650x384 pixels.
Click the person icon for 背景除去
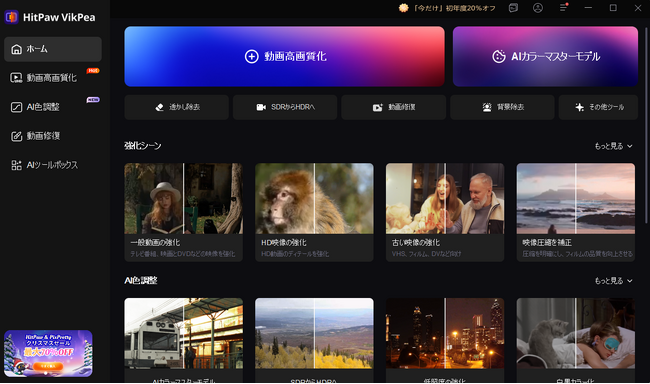tap(487, 107)
